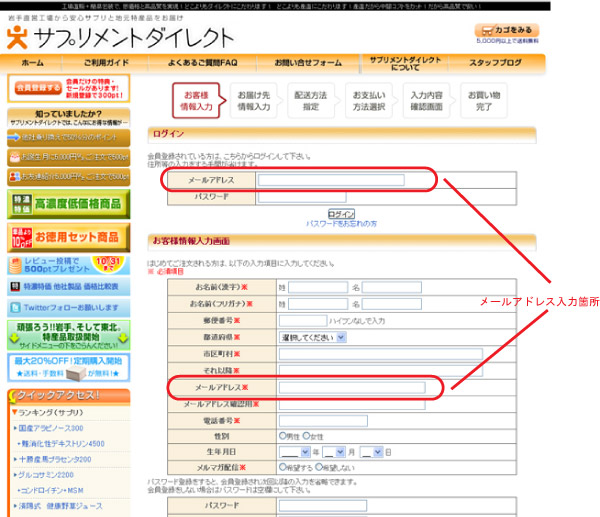600x517 pixels.
Task: Select the お届け先情報入力 step
Action: coord(254,101)
